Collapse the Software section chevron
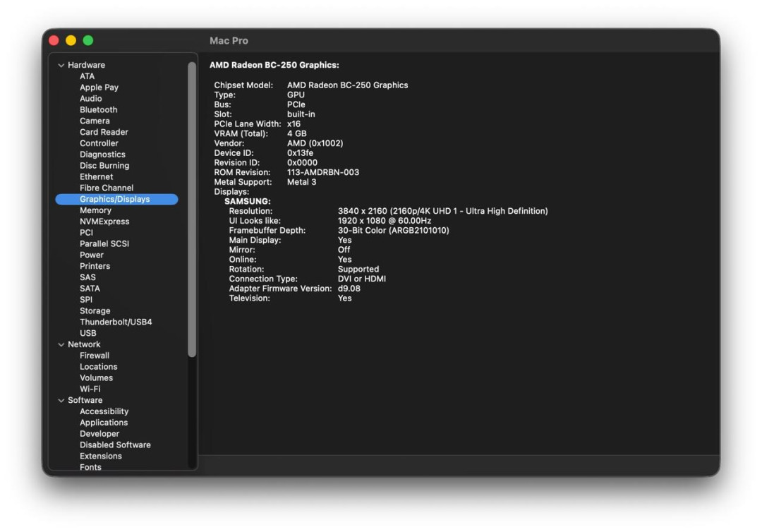Viewport: 762px width, 532px height. 61,400
